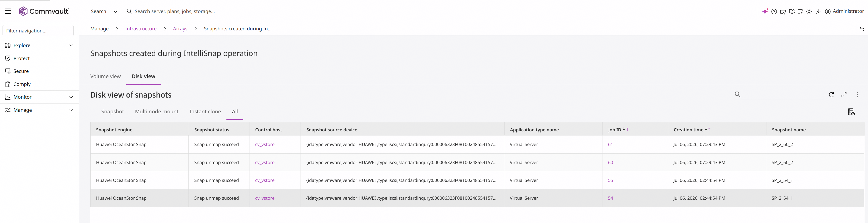This screenshot has height=223, width=868.
Task: Switch to the Snapshot filter tab
Action: (113, 111)
